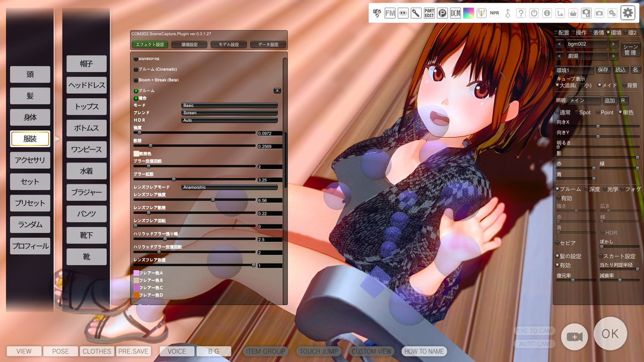The width and height of the screenshot is (644, 362).
Task: Switch to エフェクト設定 tab
Action: pyautogui.click(x=150, y=45)
